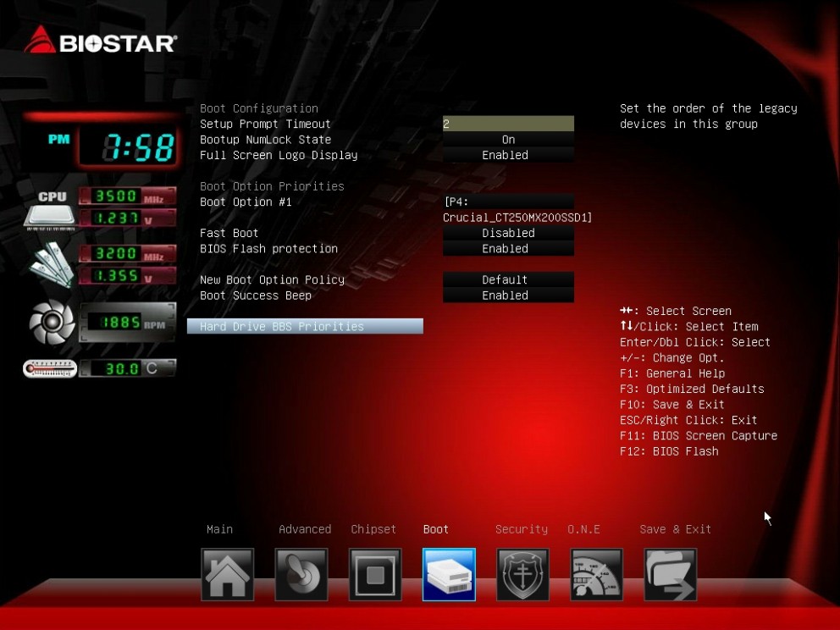This screenshot has height=630, width=840.
Task: Change BIOS Flash protection Enabled setting
Action: [508, 249]
